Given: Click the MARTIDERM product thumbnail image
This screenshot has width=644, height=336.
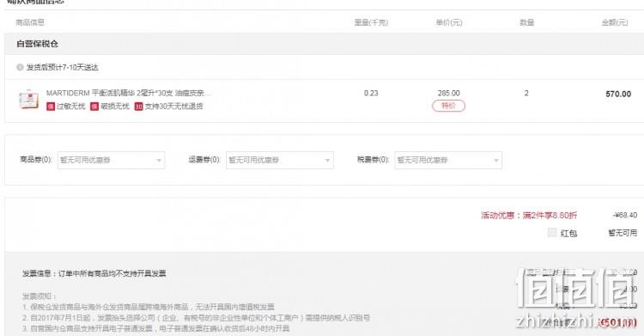Looking at the screenshot, I should (28, 99).
